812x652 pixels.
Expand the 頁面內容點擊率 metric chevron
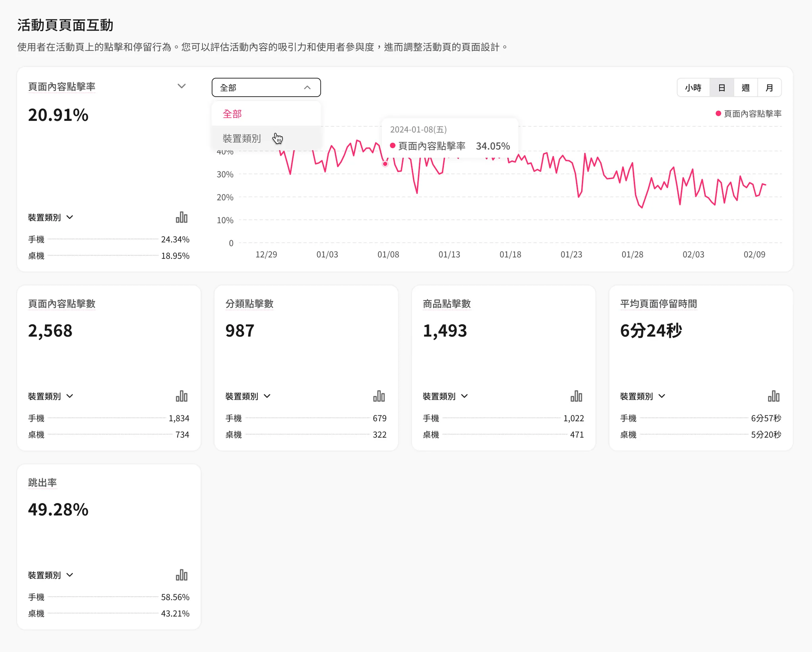182,86
